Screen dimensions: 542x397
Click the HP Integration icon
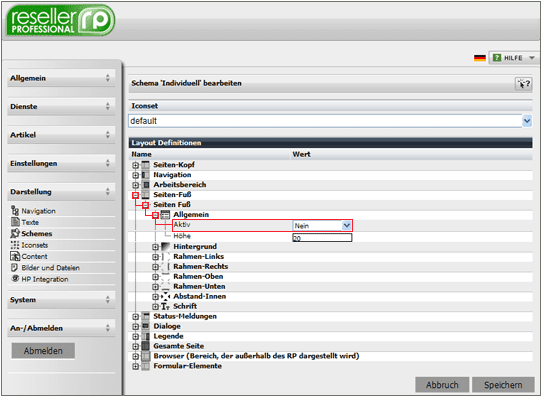pos(15,278)
